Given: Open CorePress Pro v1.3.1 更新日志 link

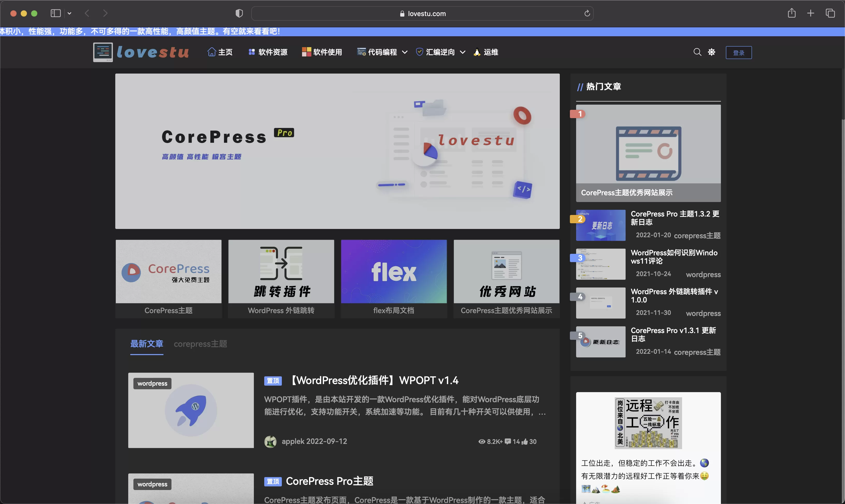Looking at the screenshot, I should [x=673, y=334].
